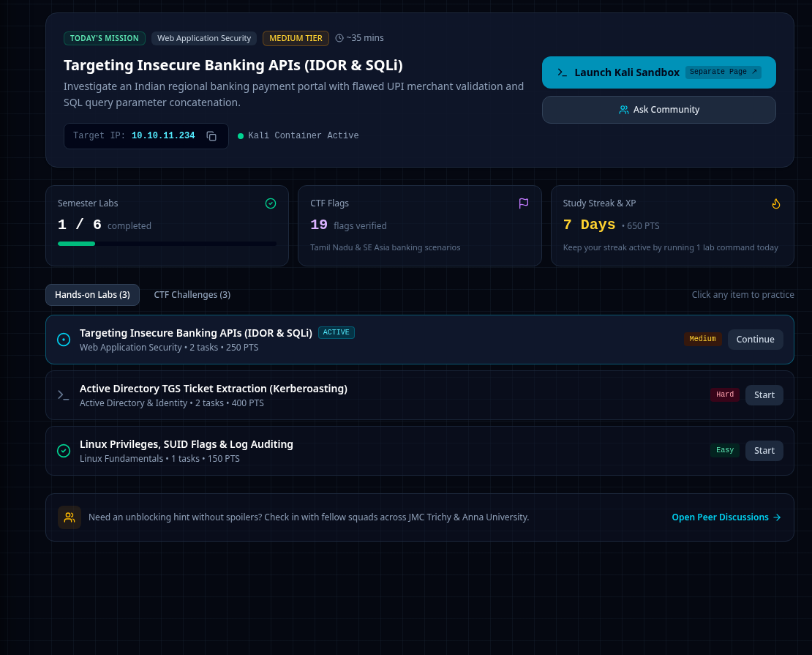This screenshot has height=655, width=812.
Task: Click the Kali Container Active status text
Action: pyautogui.click(x=304, y=135)
